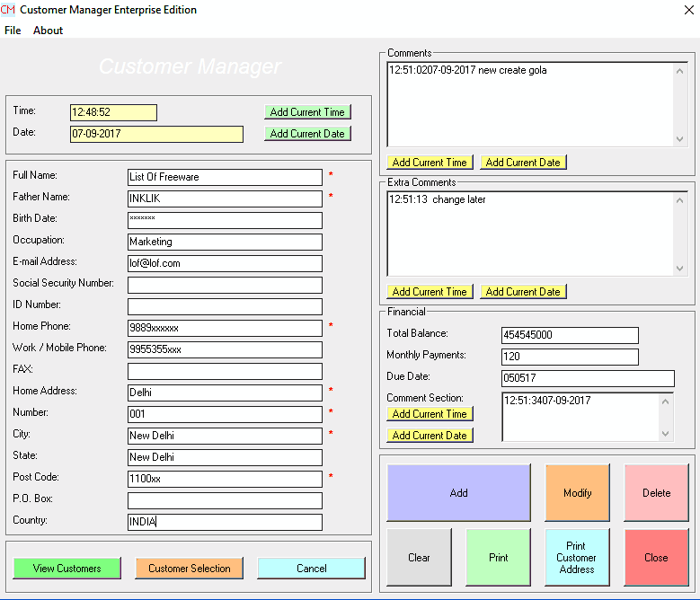
Task: Click Add Current Date under Comments
Action: pos(523,163)
